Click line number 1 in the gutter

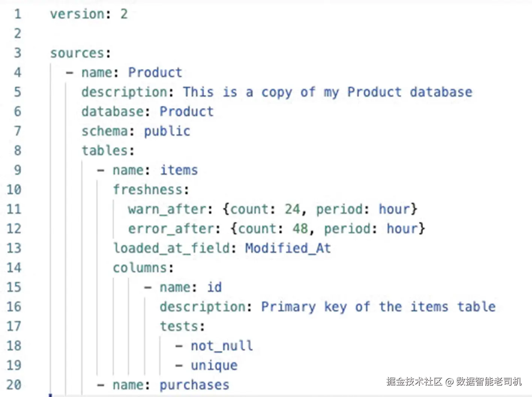pyautogui.click(x=18, y=14)
